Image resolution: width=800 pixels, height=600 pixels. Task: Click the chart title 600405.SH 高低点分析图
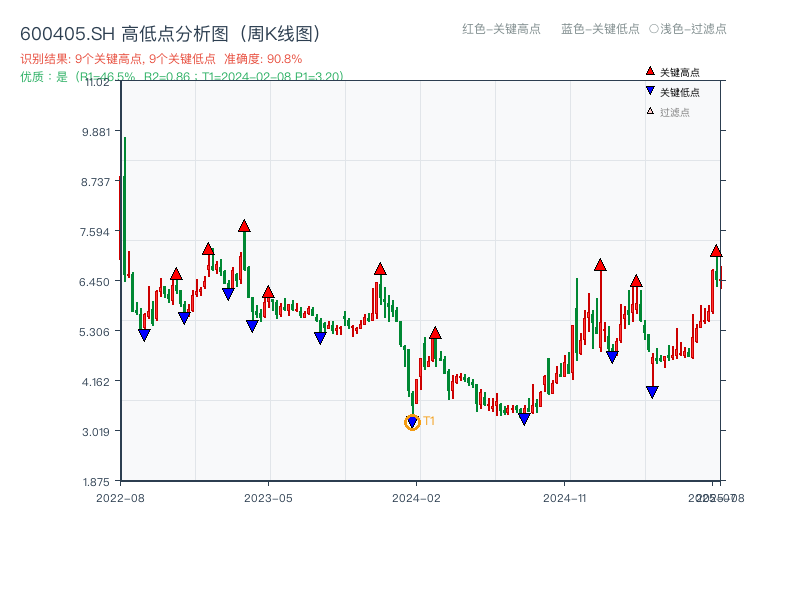click(x=171, y=34)
